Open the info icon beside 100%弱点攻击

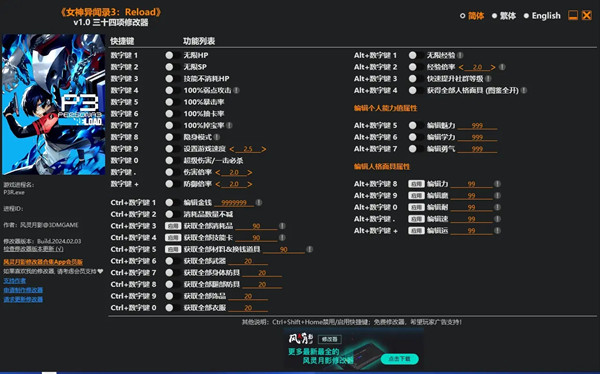click(236, 90)
